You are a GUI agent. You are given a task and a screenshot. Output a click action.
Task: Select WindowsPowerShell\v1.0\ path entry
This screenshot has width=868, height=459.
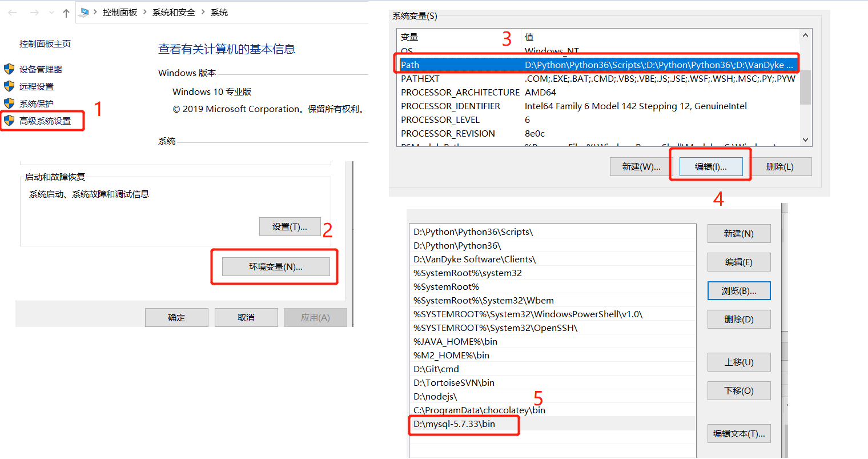point(553,314)
